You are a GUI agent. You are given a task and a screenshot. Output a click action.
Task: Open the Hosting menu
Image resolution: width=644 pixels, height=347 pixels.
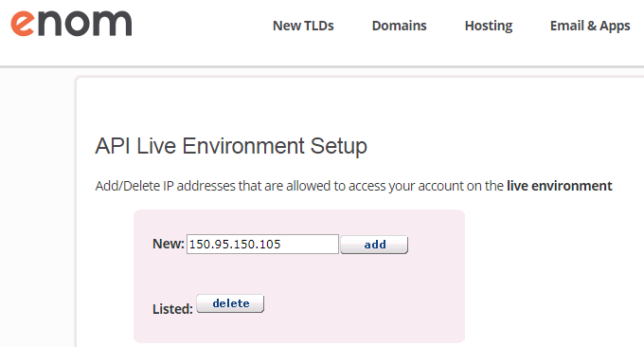pos(489,26)
